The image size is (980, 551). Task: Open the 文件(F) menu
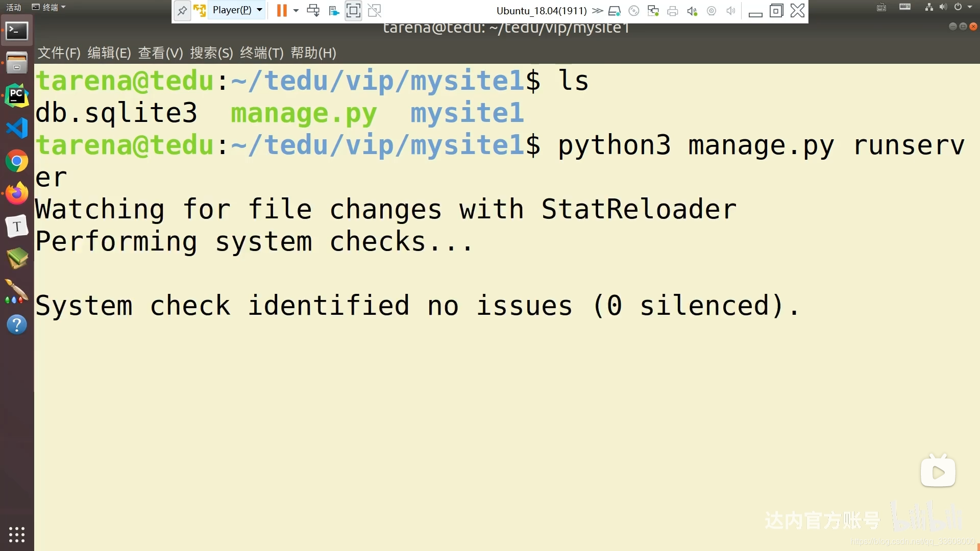click(x=59, y=53)
